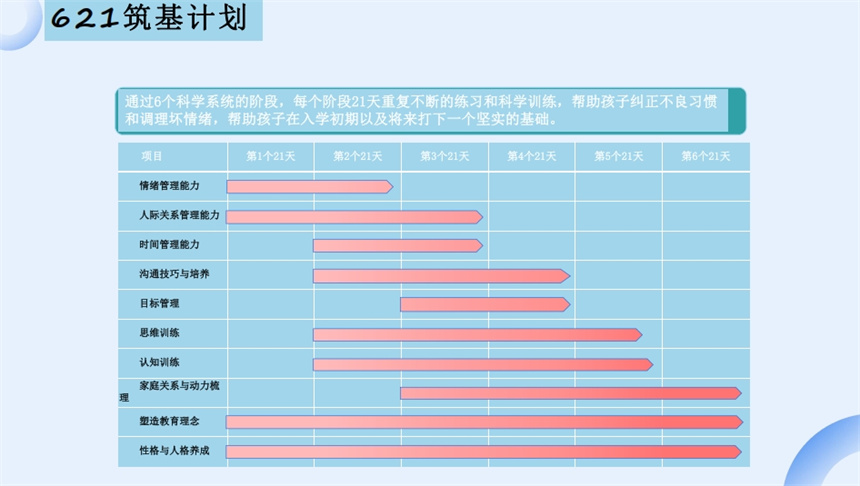The height and width of the screenshot is (486, 860).
Task: Select the '目标管理' row label
Action: (159, 303)
